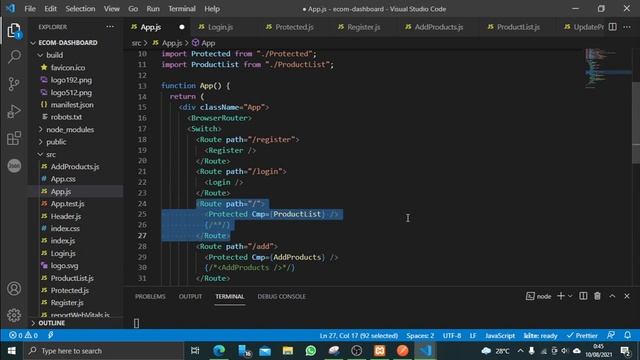The image size is (640, 360).
Task: Split the terminal panel
Action: [583, 296]
